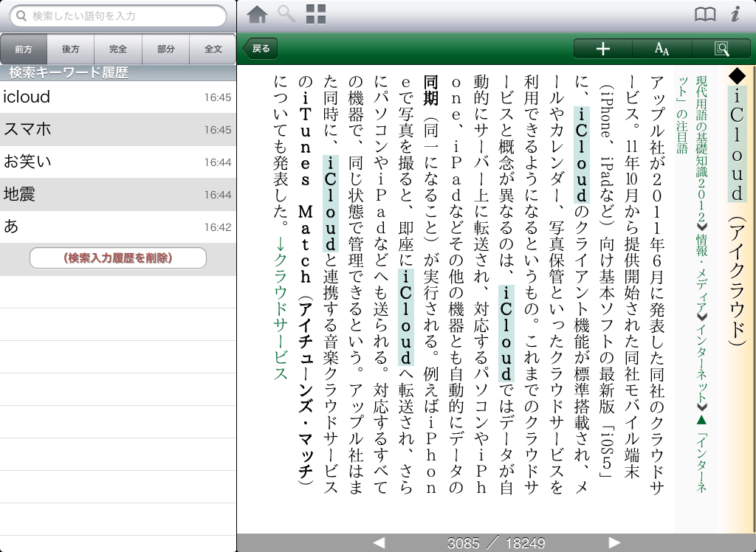Select 後方 suffix search mode

71,49
